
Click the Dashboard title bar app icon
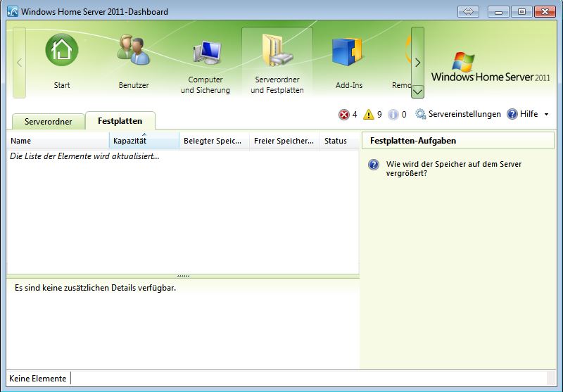(x=13, y=11)
